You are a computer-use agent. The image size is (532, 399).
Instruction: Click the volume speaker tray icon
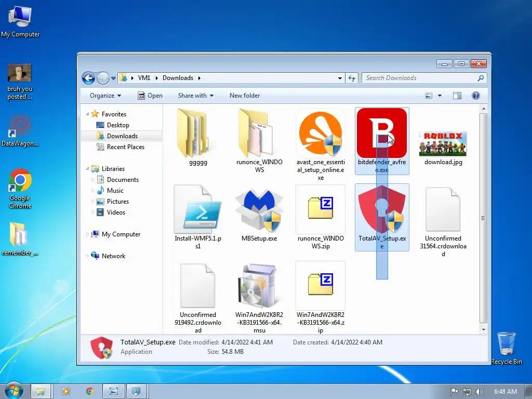[479, 392]
